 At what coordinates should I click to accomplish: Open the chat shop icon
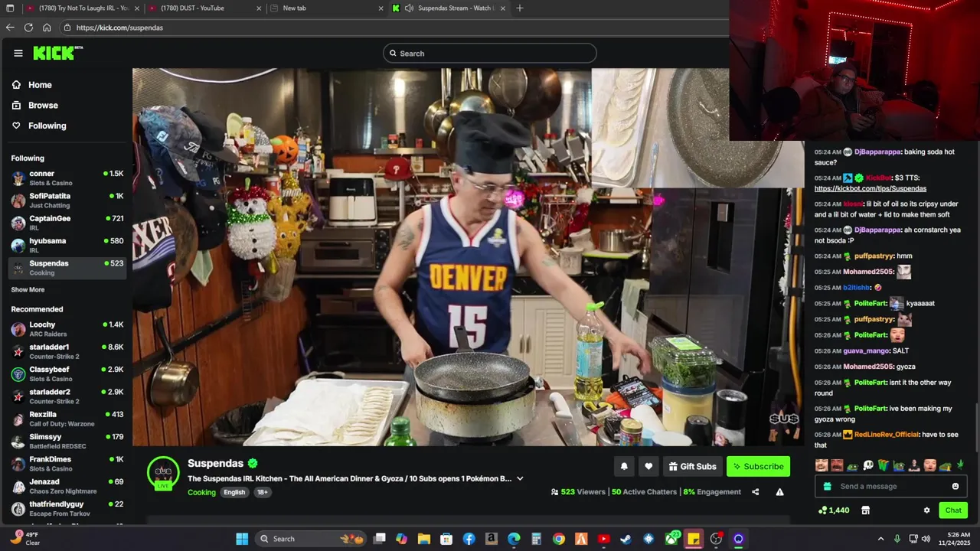[x=865, y=510]
